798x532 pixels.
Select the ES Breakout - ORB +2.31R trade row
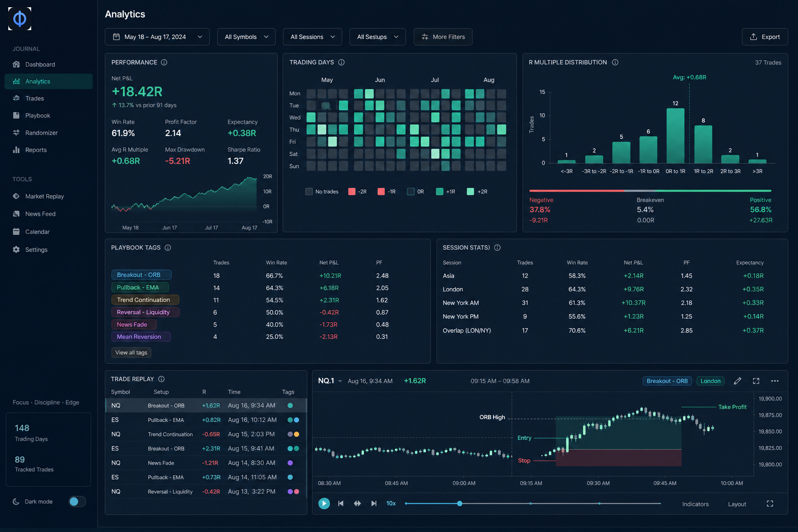click(x=206, y=448)
